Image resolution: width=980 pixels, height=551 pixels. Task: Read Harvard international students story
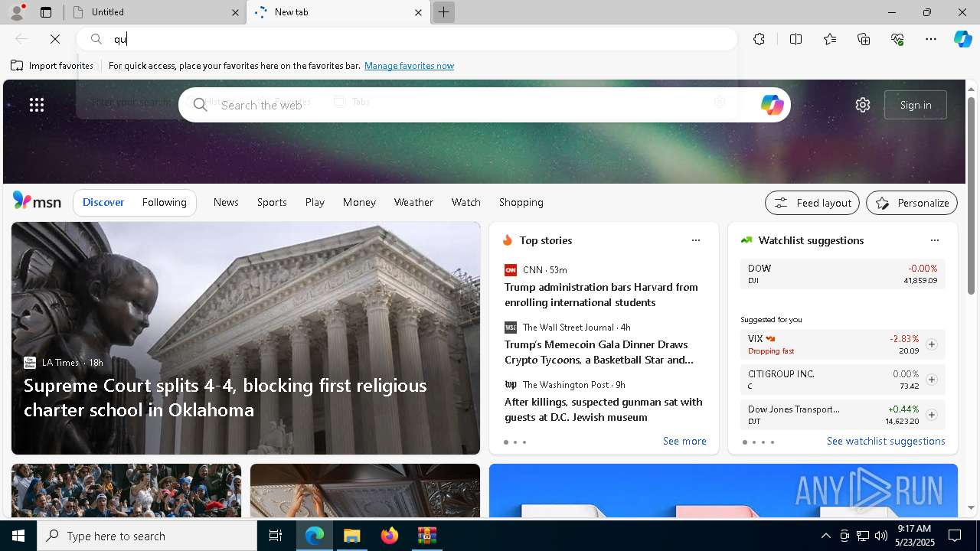click(x=601, y=295)
